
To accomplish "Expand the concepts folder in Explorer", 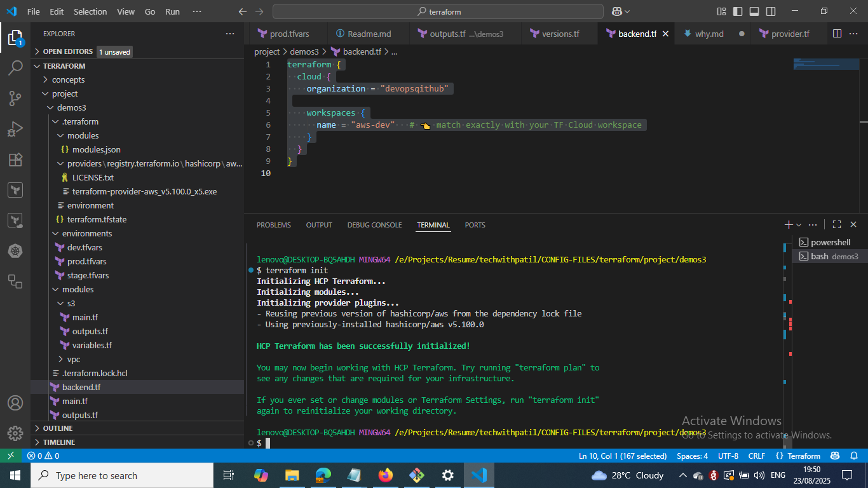I will coord(68,79).
